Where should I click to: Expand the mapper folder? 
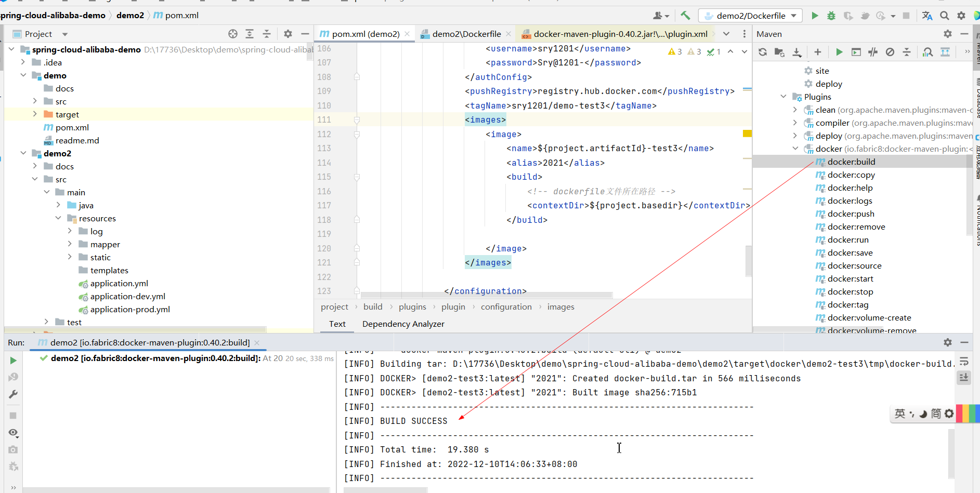pyautogui.click(x=70, y=244)
